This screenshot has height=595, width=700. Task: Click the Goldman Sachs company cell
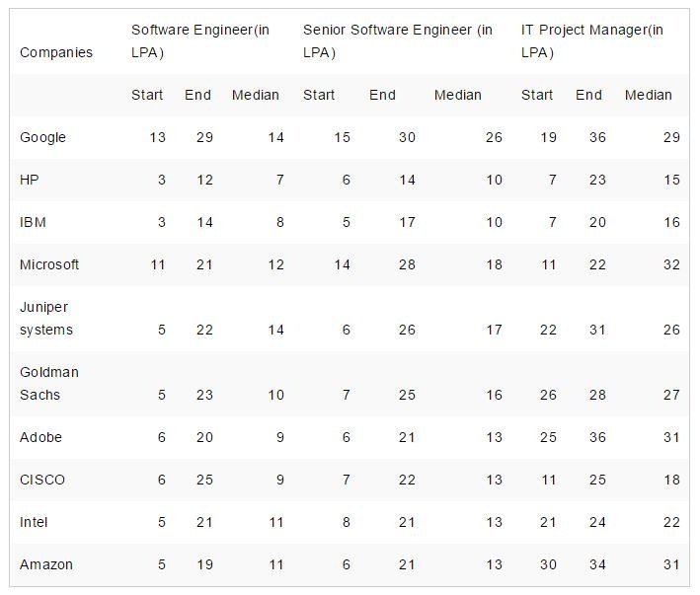click(49, 384)
